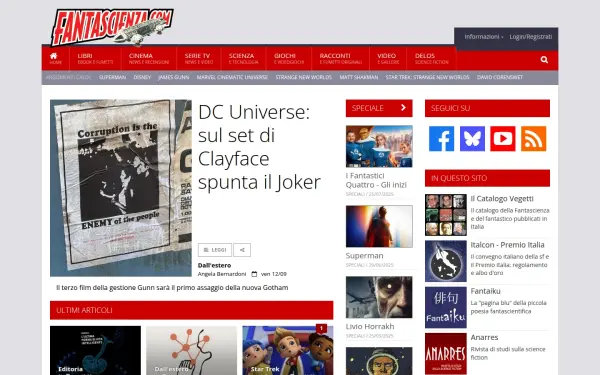The height and width of the screenshot is (375, 600).
Task: Open I Fantastici Quattro thumbnail
Action: pyautogui.click(x=379, y=146)
